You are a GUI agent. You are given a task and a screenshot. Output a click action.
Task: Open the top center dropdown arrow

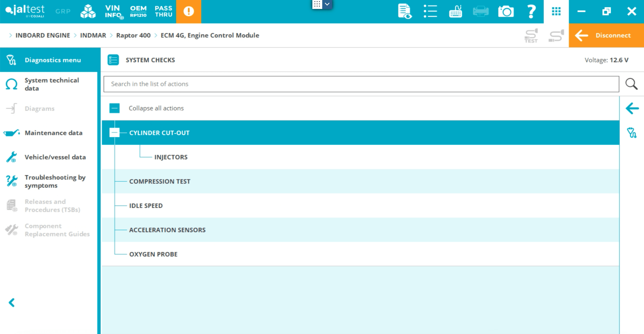(x=327, y=4)
